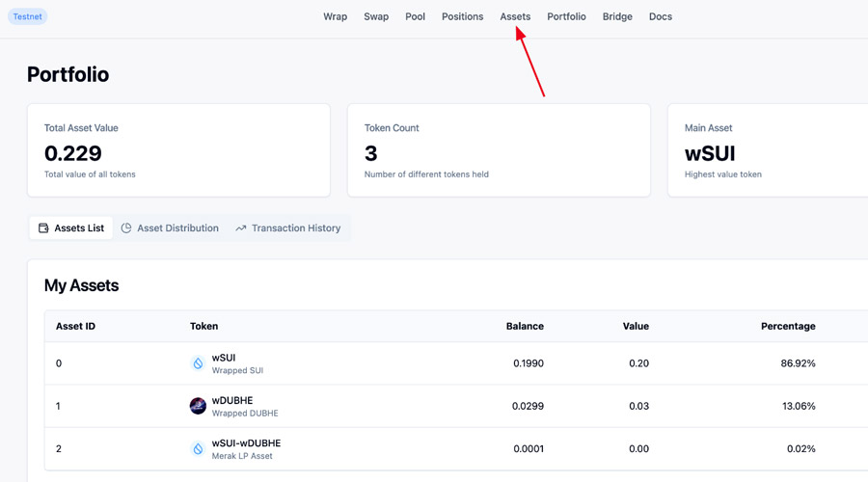Open the Docs link
This screenshot has width=868, height=482.
point(661,16)
